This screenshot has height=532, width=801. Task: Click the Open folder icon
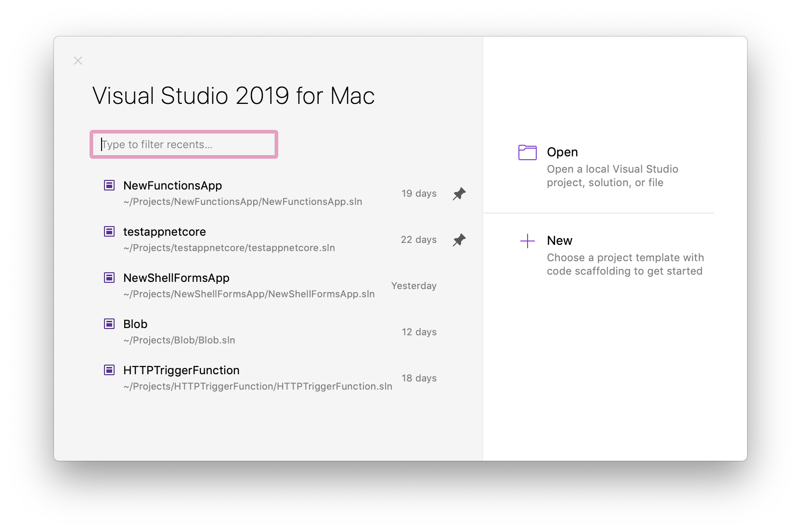point(527,152)
